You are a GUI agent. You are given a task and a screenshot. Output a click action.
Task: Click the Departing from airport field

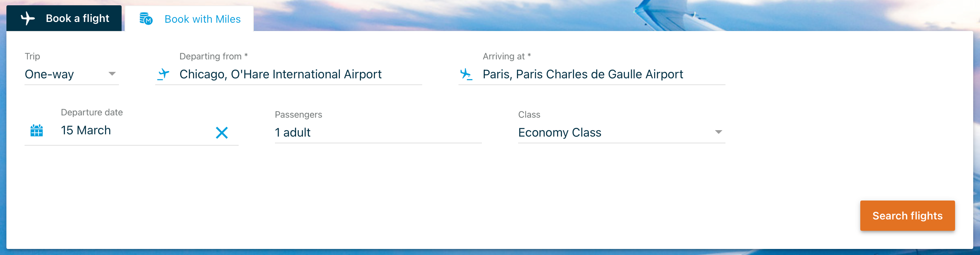pos(289,74)
